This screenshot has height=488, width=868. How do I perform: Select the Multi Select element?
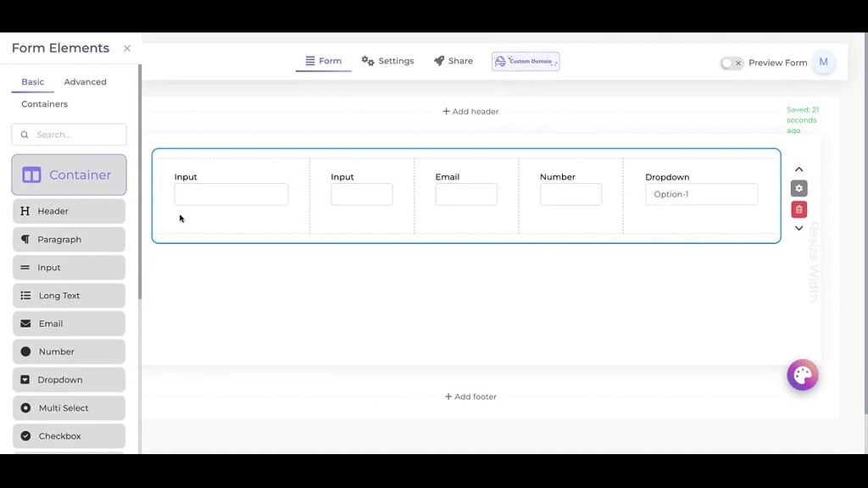[68, 408]
